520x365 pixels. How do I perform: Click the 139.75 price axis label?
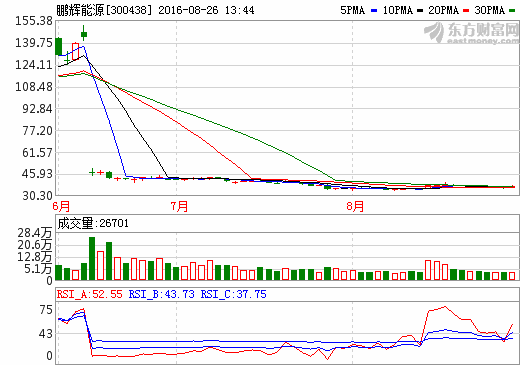tap(34, 43)
